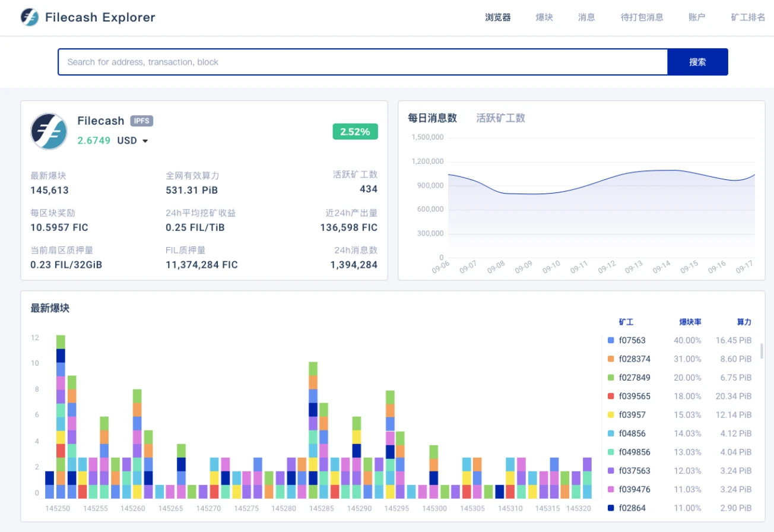
Task: Click the 145285 label on bar chart axis
Action: click(x=321, y=509)
